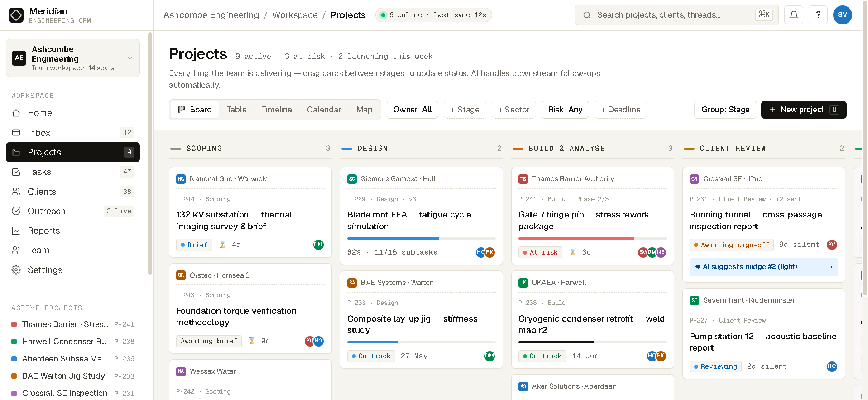Open Harwell Condenser P-238 in active projects

(73, 342)
